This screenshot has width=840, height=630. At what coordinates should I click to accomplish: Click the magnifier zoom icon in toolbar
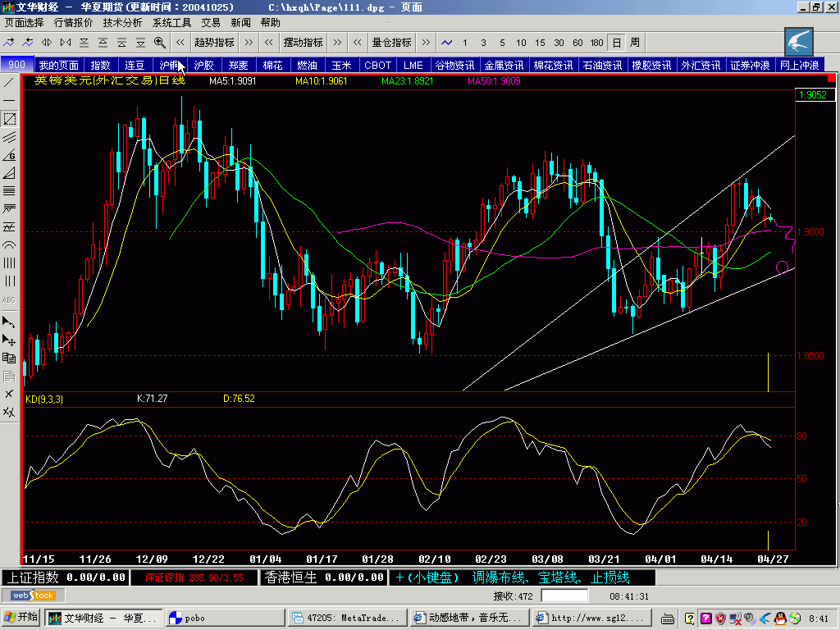pyautogui.click(x=160, y=42)
